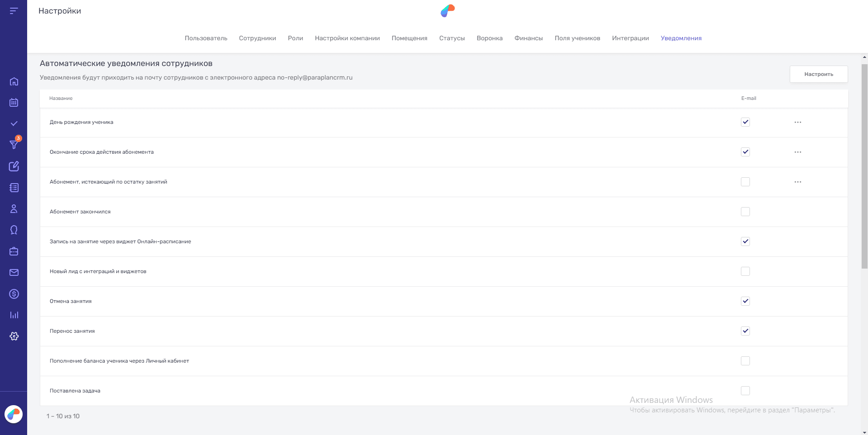868x435 pixels.
Task: Click the vertical page scrollbar
Action: tap(864, 167)
